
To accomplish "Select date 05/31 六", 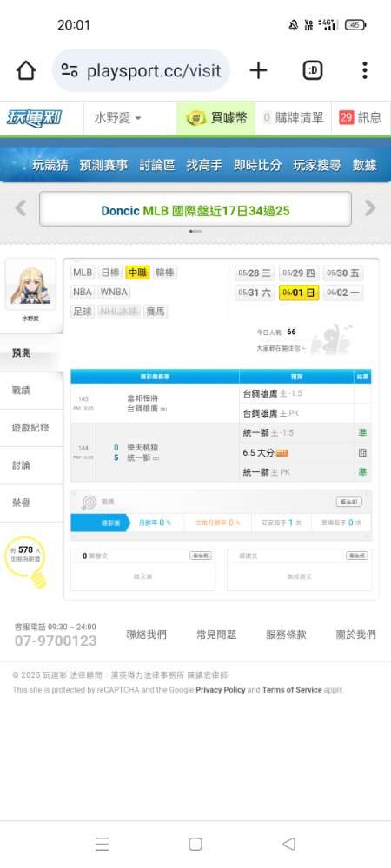I will pos(255,293).
